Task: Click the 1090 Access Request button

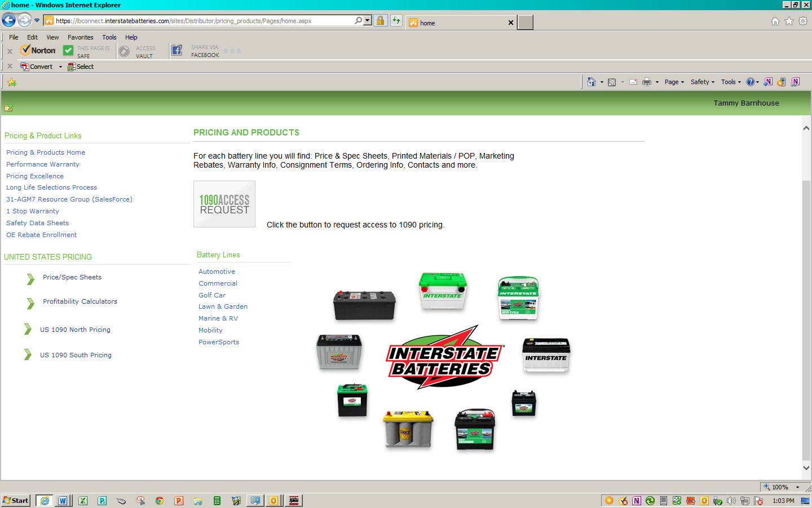Action: coord(224,204)
